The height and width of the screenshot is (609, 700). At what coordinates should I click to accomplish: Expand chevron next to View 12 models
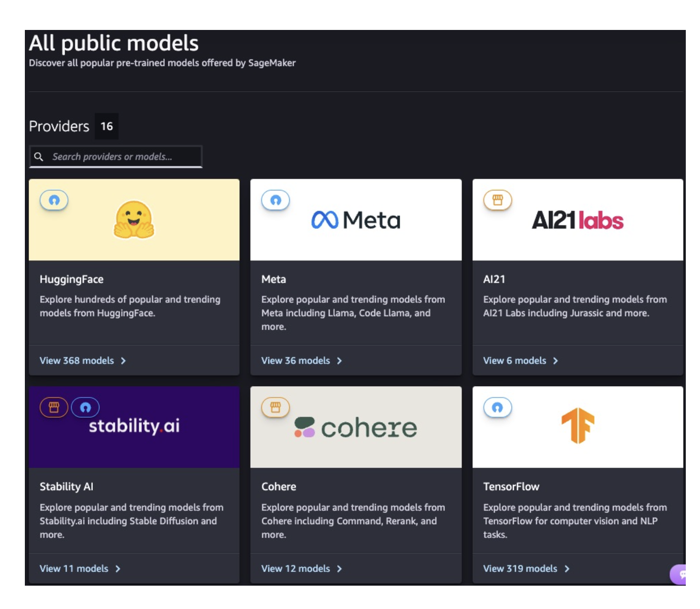339,569
